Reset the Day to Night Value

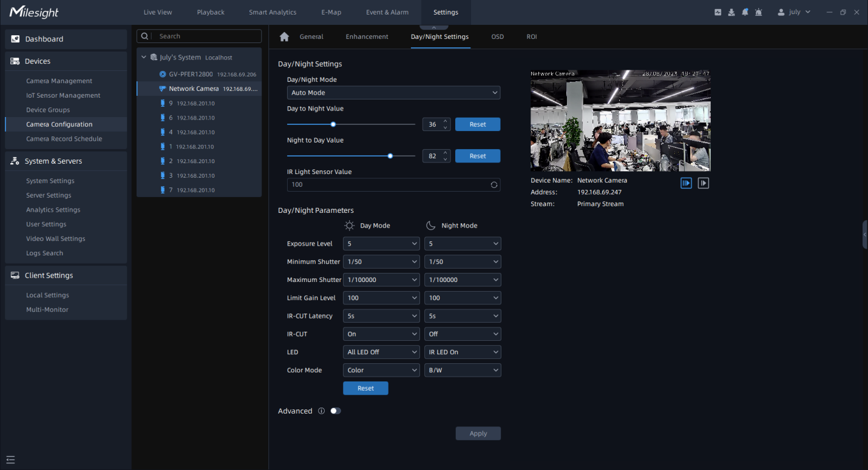point(478,124)
